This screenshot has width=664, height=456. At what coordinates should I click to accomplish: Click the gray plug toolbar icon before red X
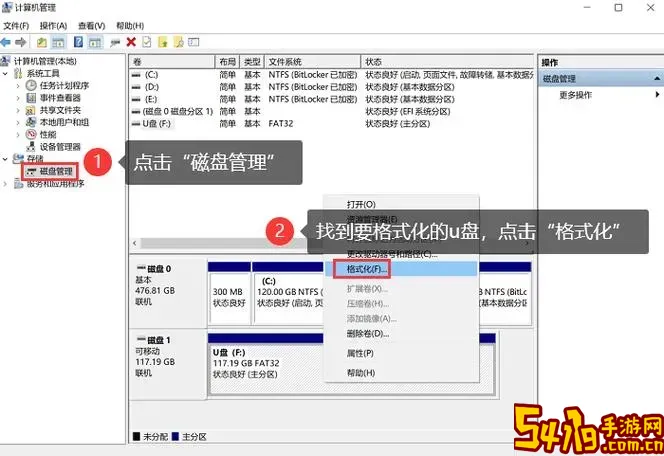point(115,42)
